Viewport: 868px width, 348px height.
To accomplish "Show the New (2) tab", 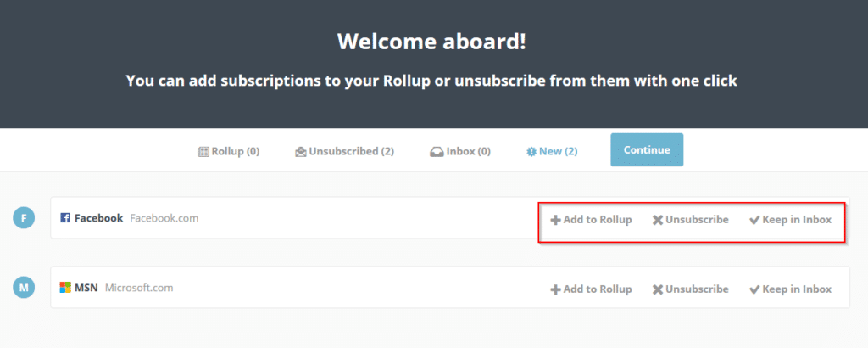I will click(x=551, y=151).
